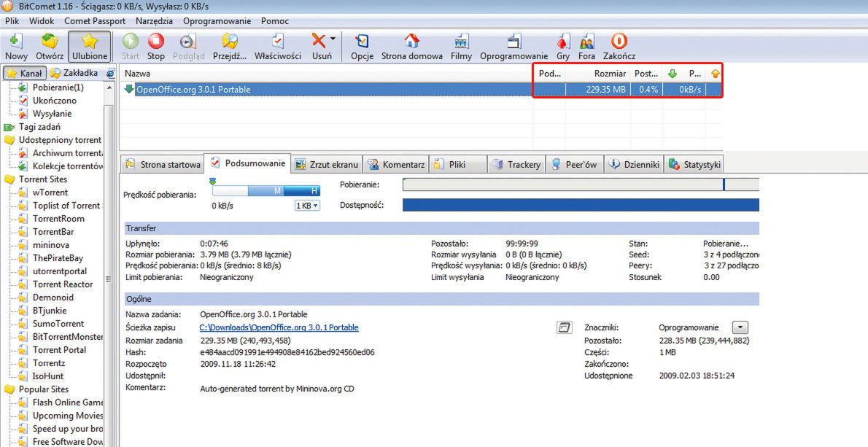Switch to the Komentarz tab

coord(396,164)
